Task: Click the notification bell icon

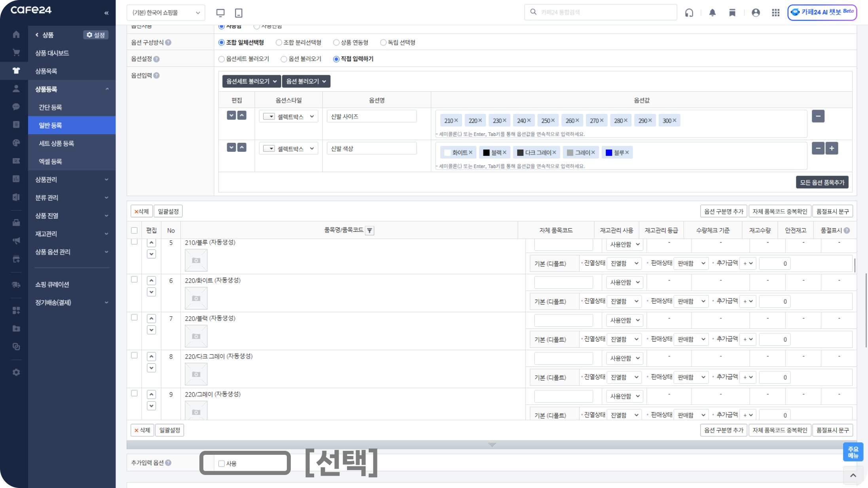Action: click(712, 13)
